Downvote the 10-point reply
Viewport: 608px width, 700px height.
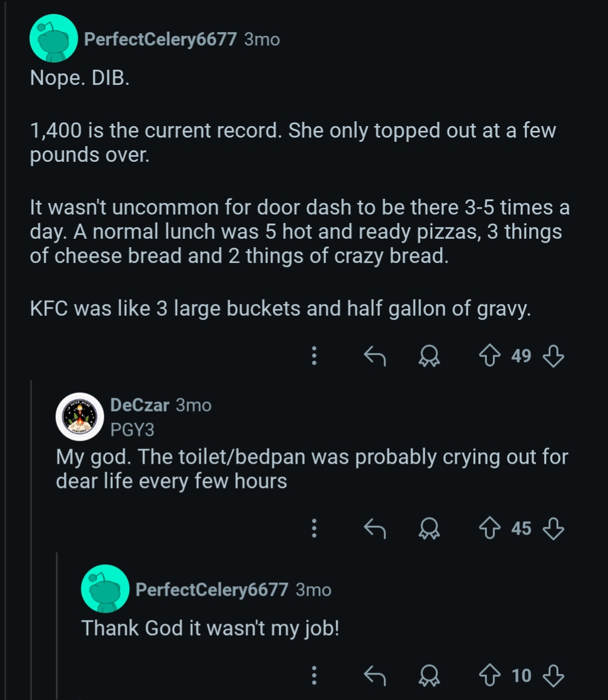point(552,675)
